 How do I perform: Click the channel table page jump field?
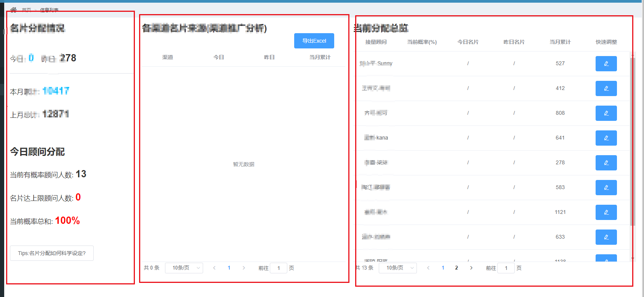(279, 268)
